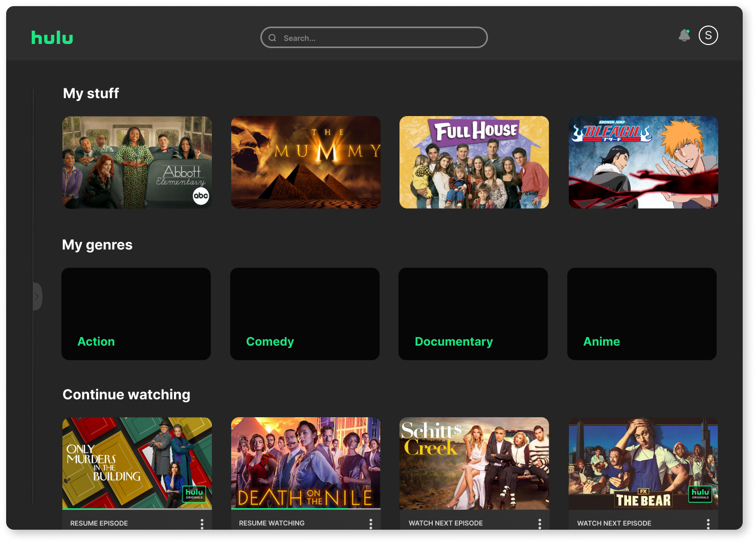Click the Hulu logo

coord(52,37)
